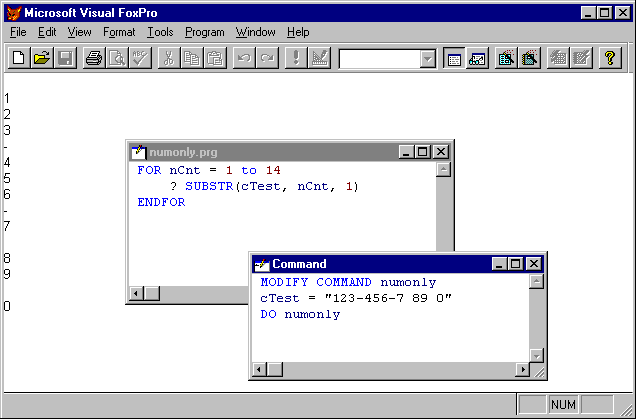Open the File menu
The image size is (636, 419).
[18, 32]
